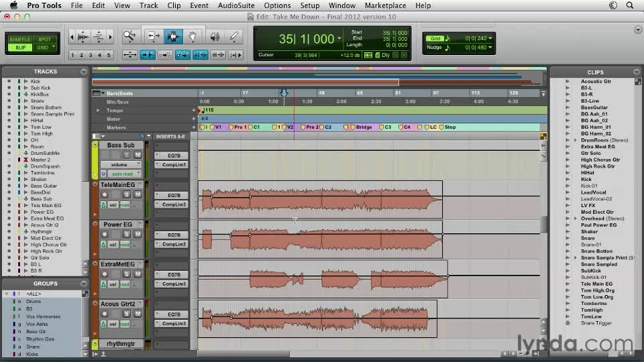Click horizontal zoom in arrow
The height and width of the screenshot is (362, 644).
[x=110, y=38]
